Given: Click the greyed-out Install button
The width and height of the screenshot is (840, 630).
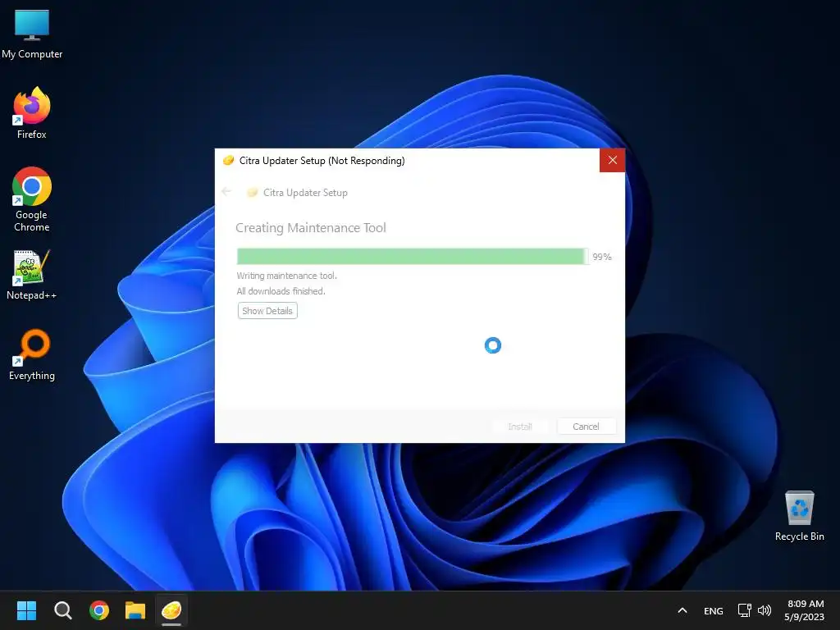Looking at the screenshot, I should tap(519, 427).
